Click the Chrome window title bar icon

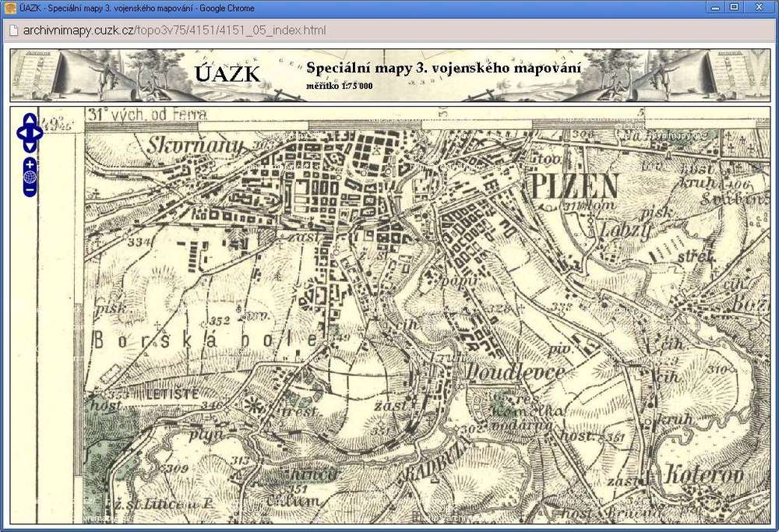[9, 7]
